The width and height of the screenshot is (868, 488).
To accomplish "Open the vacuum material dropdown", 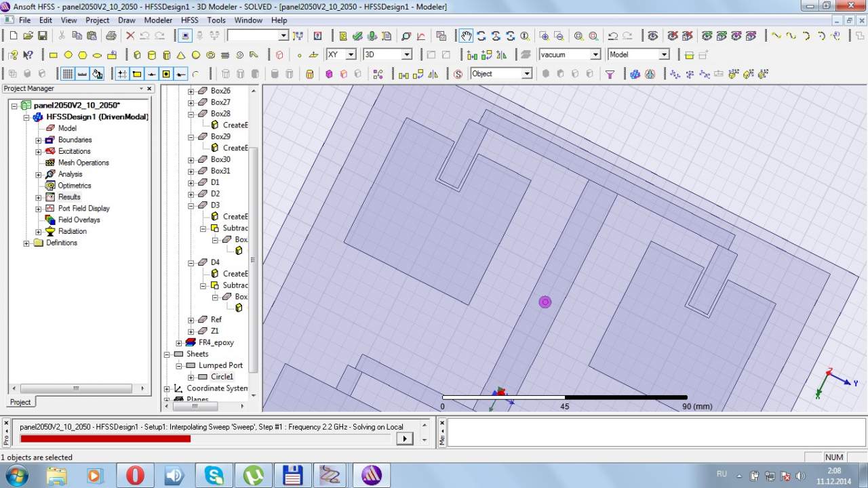I will [595, 55].
